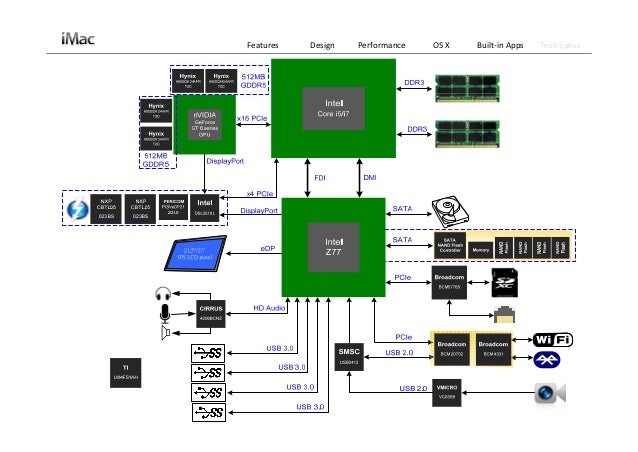638x452 pixels.
Task: Select the FaceTime camera icon
Action: pos(550,393)
